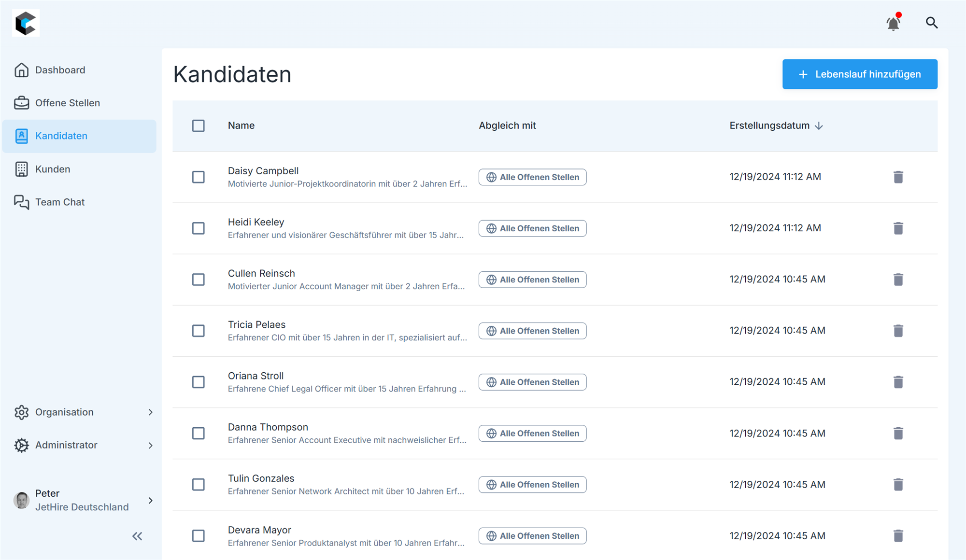Open Team Chat in sidebar

pos(79,202)
